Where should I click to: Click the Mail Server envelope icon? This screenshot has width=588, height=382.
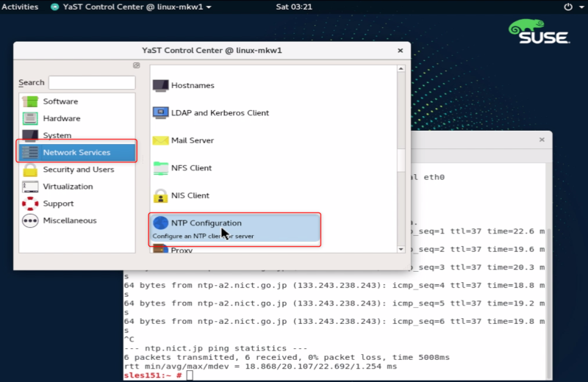(160, 140)
